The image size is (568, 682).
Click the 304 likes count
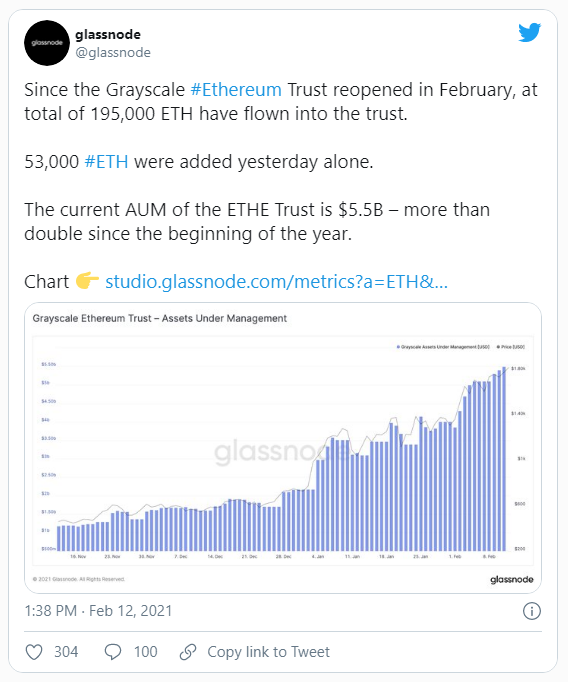click(66, 652)
